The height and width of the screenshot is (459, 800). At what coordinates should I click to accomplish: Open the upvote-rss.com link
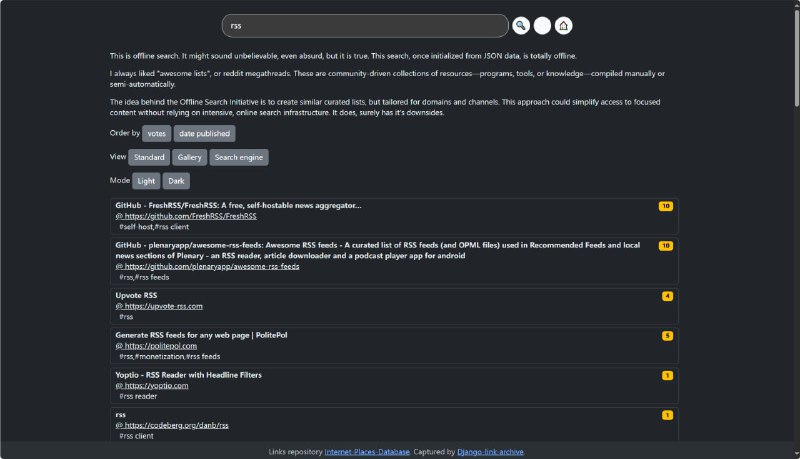coord(164,306)
